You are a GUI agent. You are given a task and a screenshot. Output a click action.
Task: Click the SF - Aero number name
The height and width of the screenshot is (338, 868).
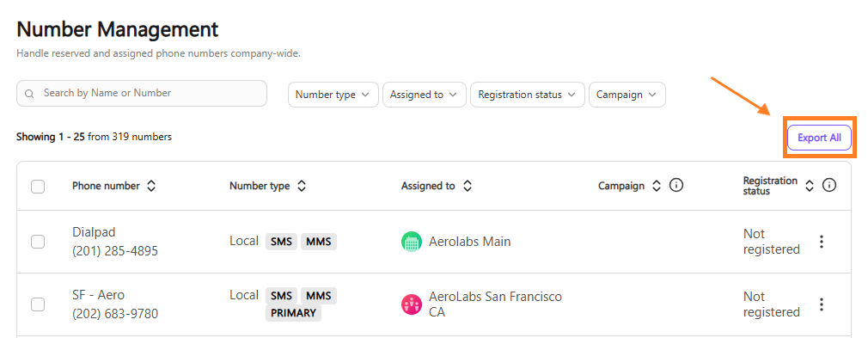coord(99,295)
